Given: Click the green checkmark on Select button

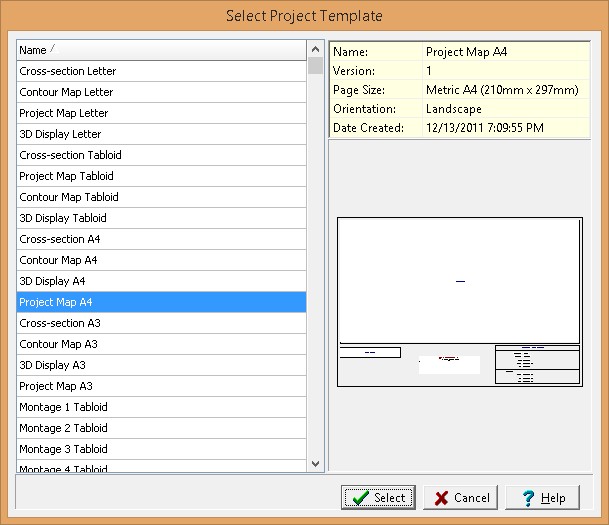Looking at the screenshot, I should click(359, 497).
